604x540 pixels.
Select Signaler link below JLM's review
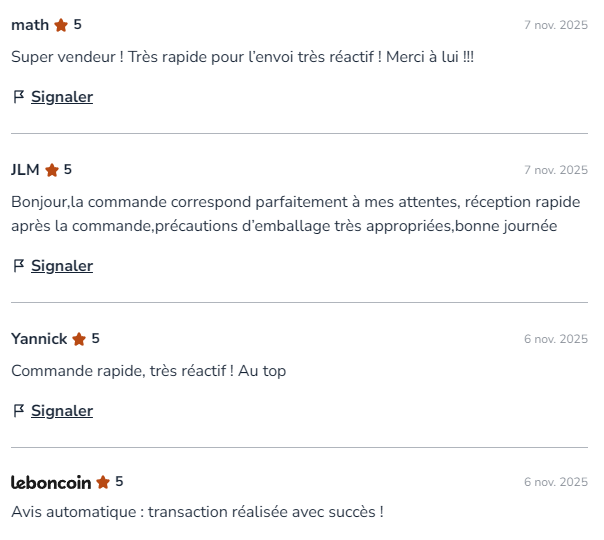pyautogui.click(x=62, y=266)
